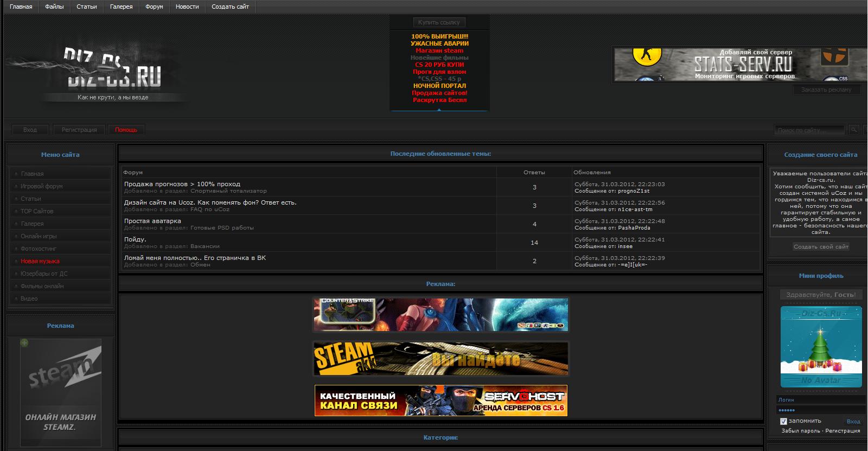Click the Создать свой сайт button

pyautogui.click(x=821, y=246)
